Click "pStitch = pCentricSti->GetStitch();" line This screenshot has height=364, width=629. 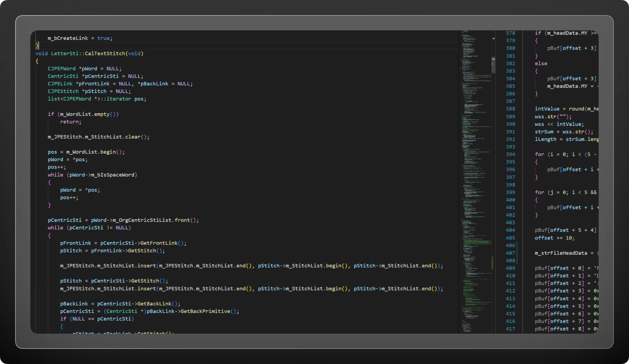114,281
